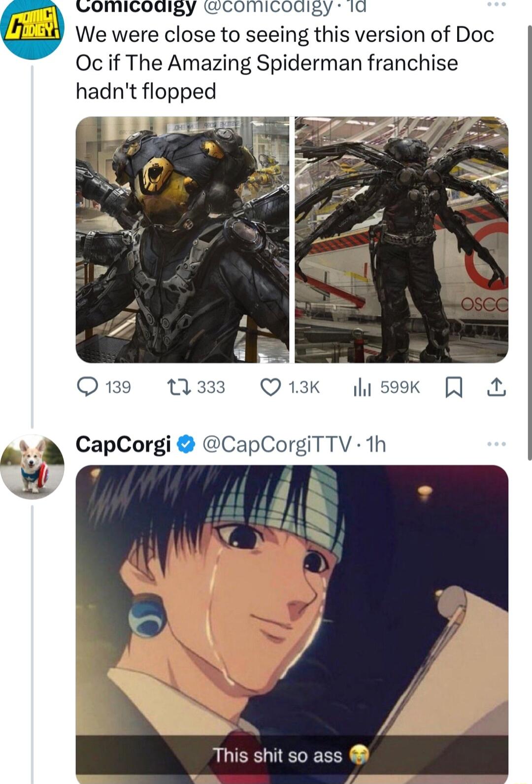
Task: Tap the CapCorgi display name
Action: (x=123, y=444)
